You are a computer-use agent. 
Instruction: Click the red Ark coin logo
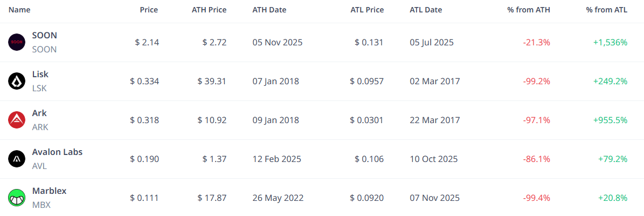tap(17, 120)
